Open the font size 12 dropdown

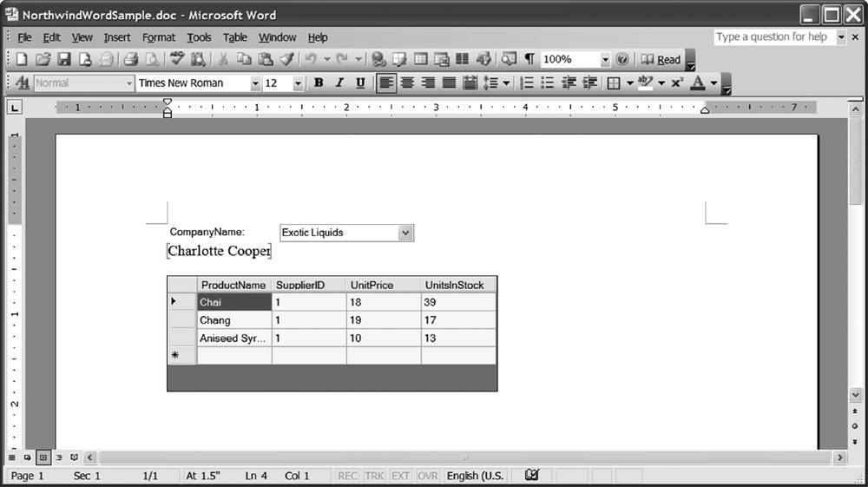(298, 83)
